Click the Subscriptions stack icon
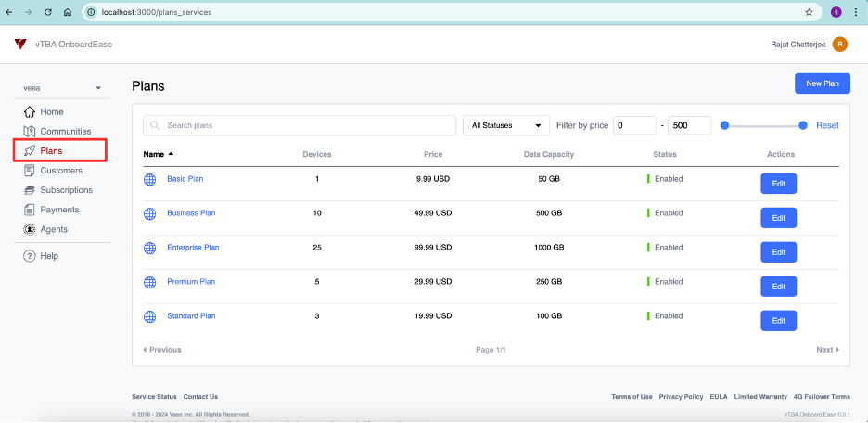 (x=30, y=190)
